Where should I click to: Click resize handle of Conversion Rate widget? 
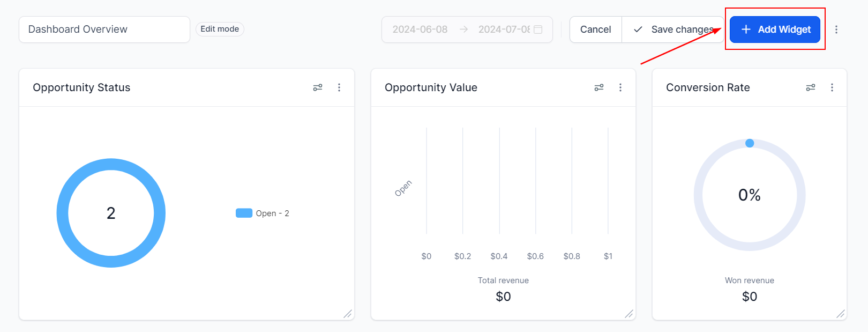tap(841, 314)
